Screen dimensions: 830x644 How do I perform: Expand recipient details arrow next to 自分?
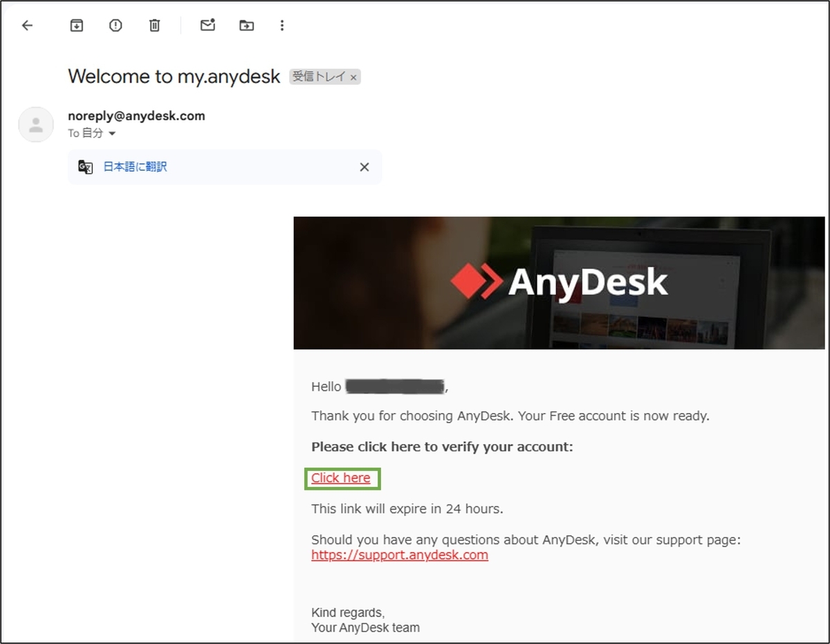click(x=112, y=134)
